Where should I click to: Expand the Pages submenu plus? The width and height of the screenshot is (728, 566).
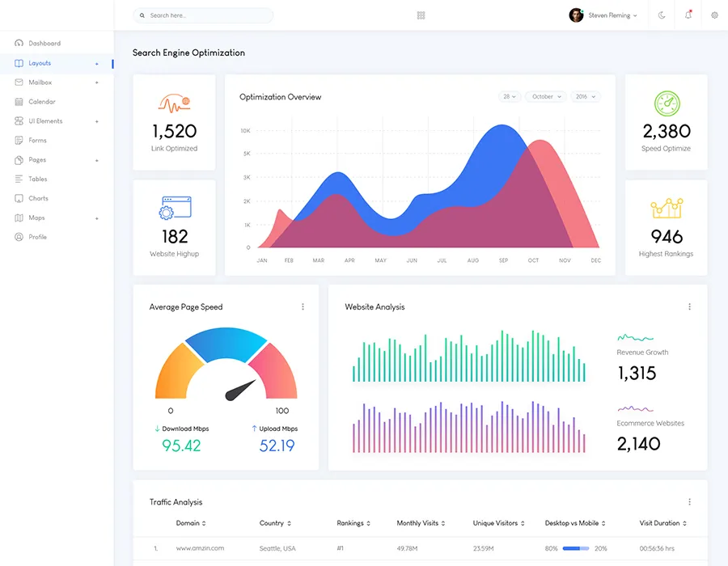pos(96,161)
